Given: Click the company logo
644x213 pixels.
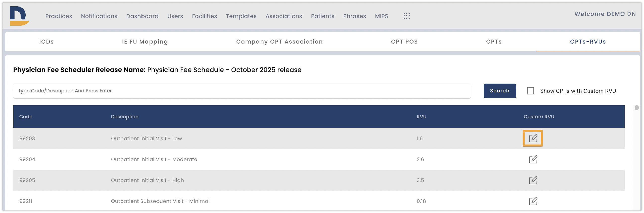Looking at the screenshot, I should coord(18,16).
